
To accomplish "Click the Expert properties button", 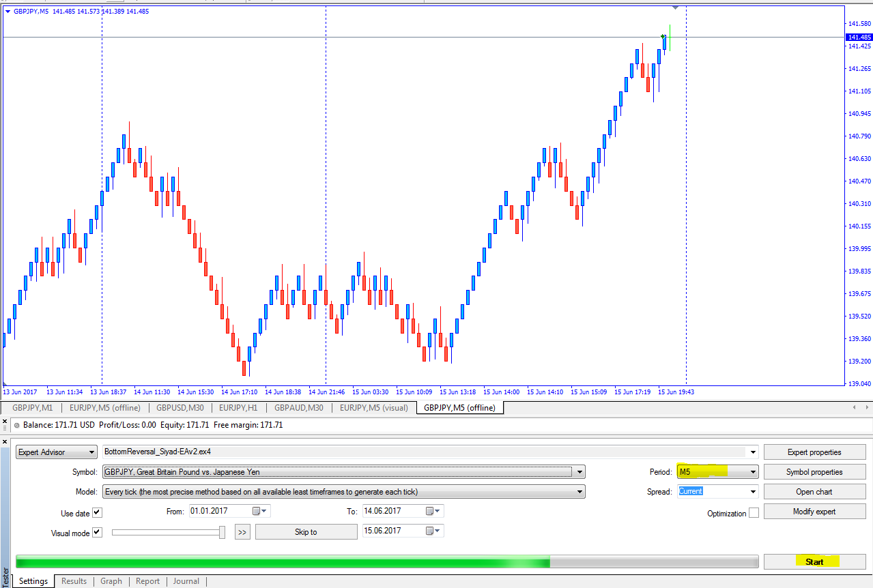I will 814,452.
